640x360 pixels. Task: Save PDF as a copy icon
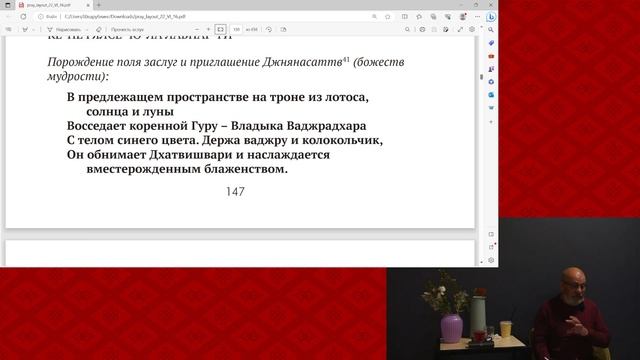[446, 29]
